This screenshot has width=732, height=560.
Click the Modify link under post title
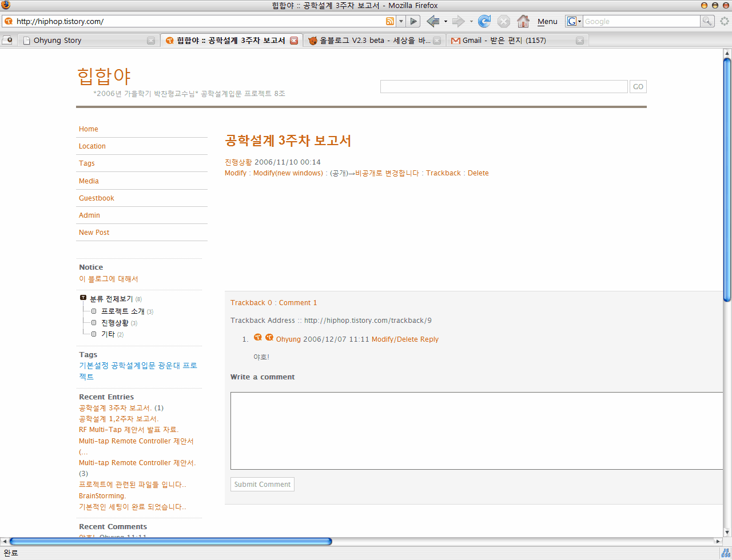pos(236,173)
